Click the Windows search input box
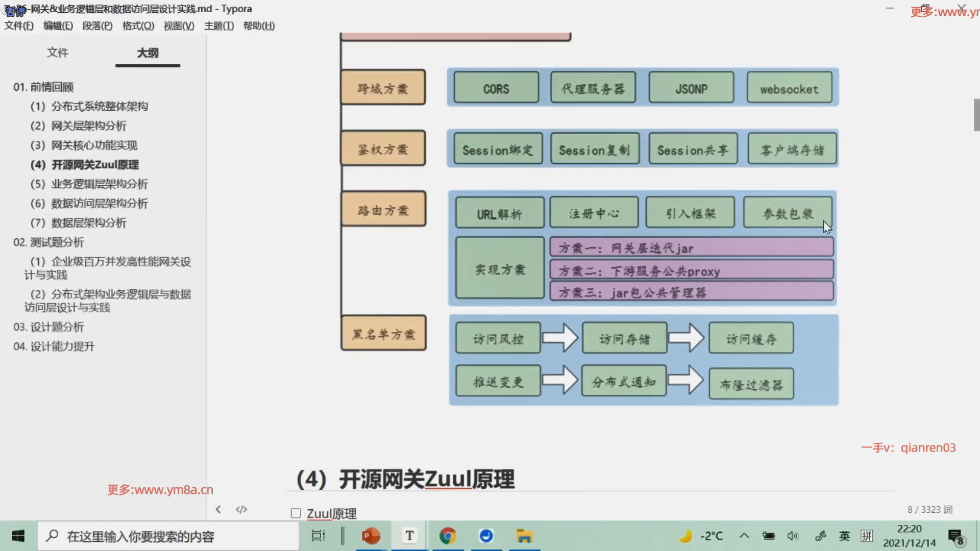Image resolution: width=980 pixels, height=551 pixels. coord(168,536)
